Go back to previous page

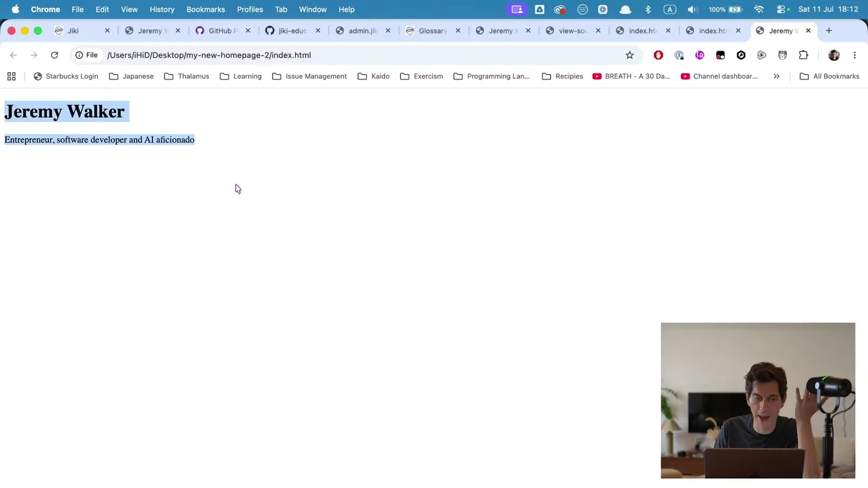[x=14, y=55]
